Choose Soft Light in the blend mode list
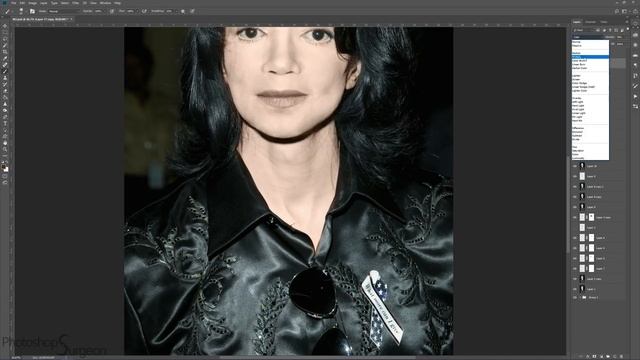This screenshot has width=640, height=360. [x=590, y=102]
